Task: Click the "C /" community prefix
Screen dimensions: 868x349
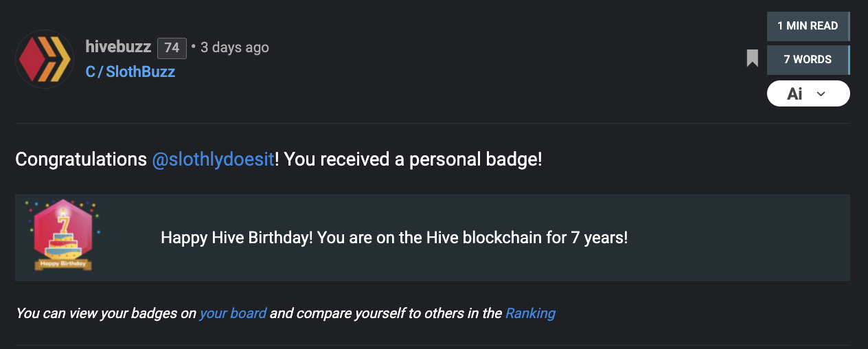Action: click(x=93, y=71)
